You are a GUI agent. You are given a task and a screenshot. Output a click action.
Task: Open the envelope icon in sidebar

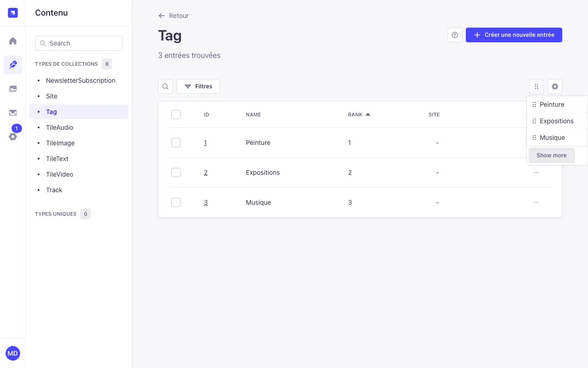(13, 113)
